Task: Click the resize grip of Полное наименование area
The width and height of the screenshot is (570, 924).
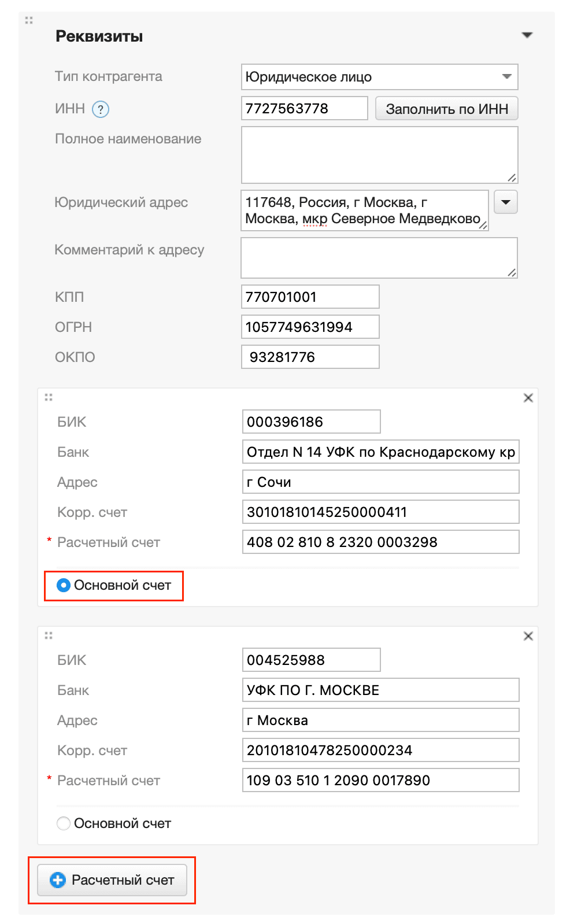Action: (512, 178)
